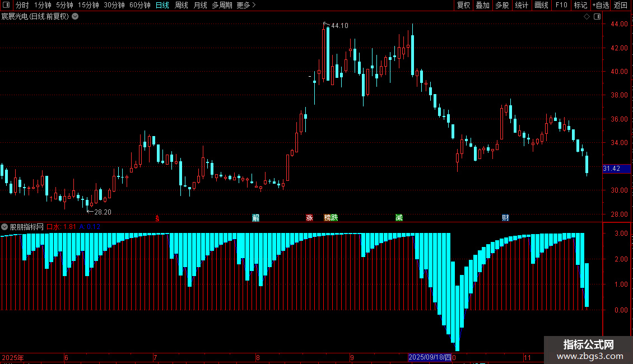Screen dimensions: 633x364
Task: Expand the 更多 periods menu
Action: [x=246, y=5]
